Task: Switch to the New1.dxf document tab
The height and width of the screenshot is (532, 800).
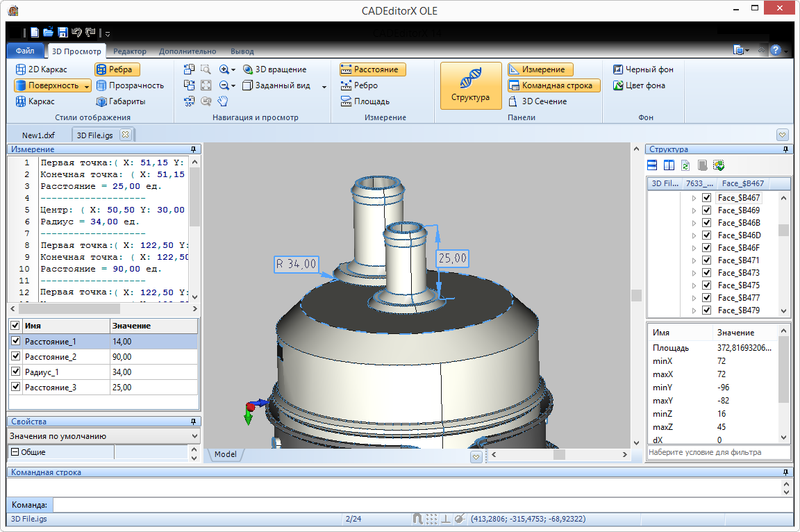Action: [x=38, y=135]
